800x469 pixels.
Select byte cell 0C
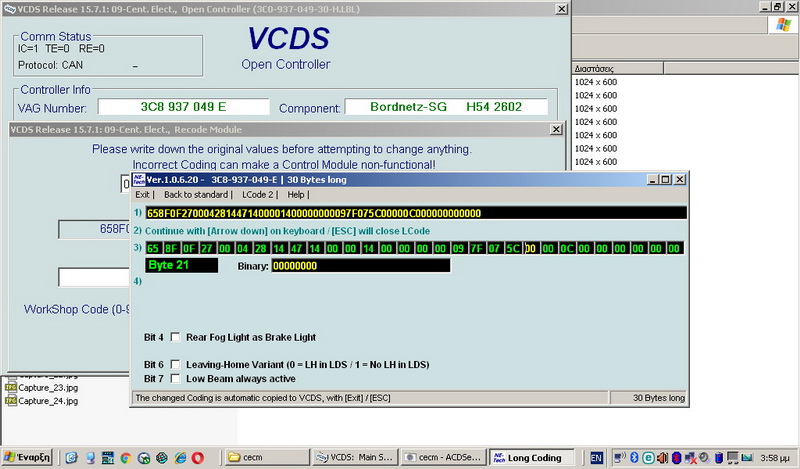click(x=567, y=248)
